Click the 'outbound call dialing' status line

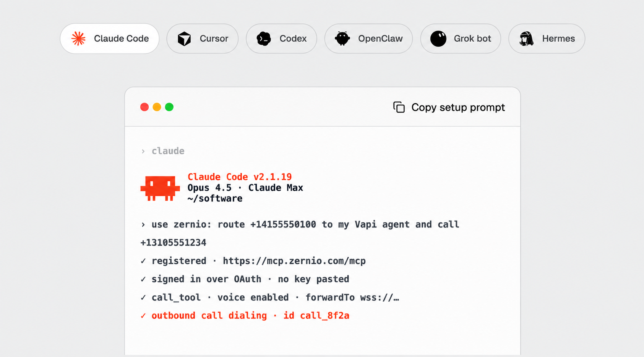(x=245, y=316)
